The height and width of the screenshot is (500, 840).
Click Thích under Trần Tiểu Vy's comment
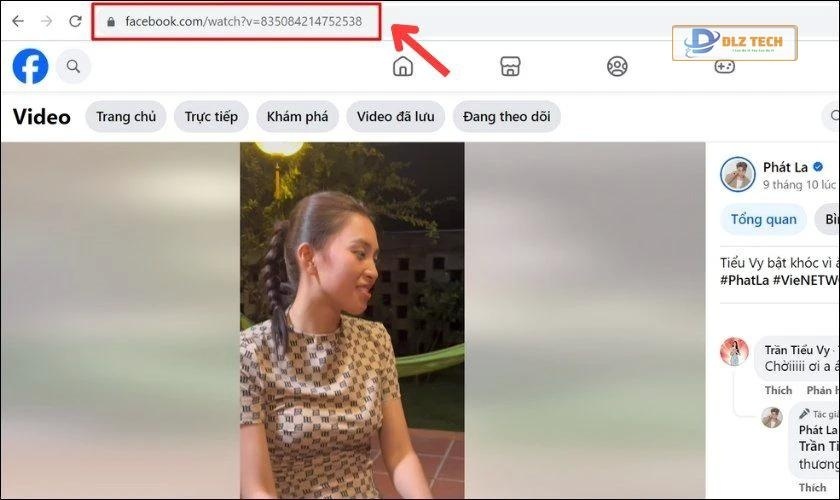click(x=778, y=390)
